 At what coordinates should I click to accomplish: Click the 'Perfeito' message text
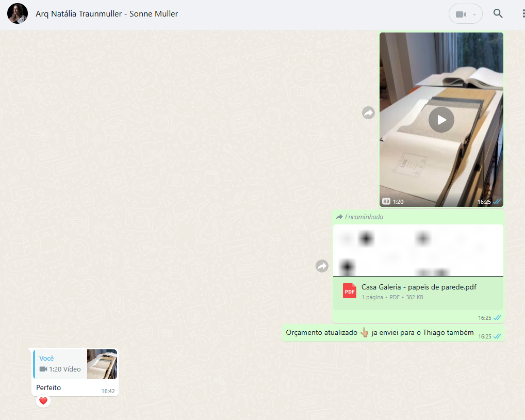(48, 387)
